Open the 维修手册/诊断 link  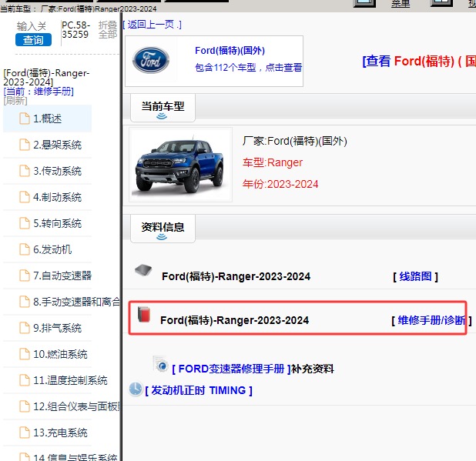(x=431, y=320)
